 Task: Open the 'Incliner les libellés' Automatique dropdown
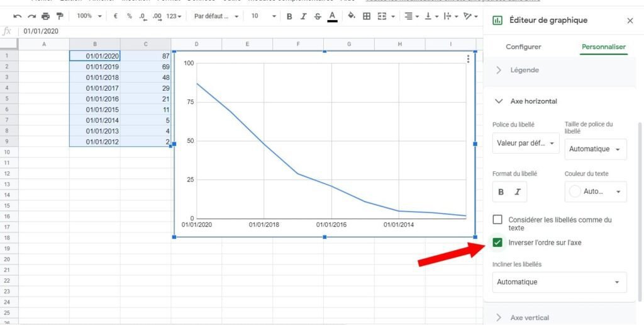[x=559, y=282]
